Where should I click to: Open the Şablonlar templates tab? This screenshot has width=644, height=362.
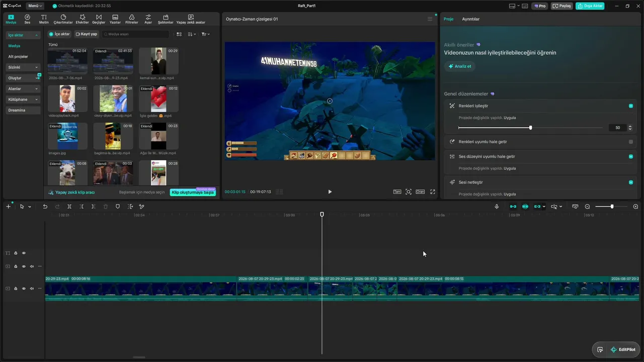(x=166, y=19)
